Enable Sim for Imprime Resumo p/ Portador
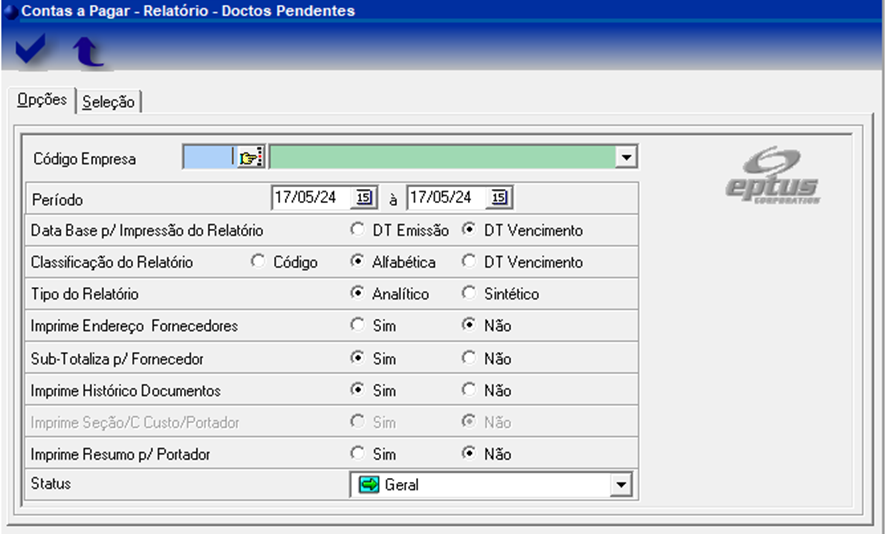The width and height of the screenshot is (886, 534). [x=358, y=454]
